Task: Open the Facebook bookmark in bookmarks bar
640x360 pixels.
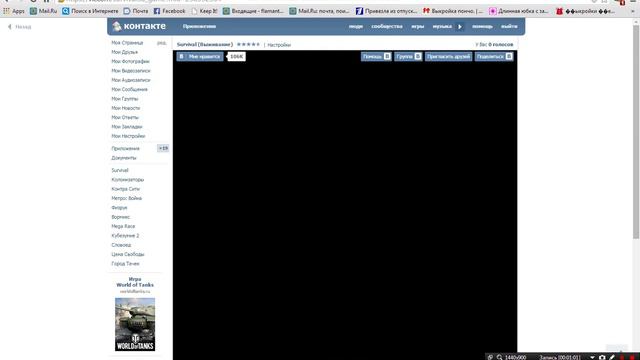Action: (x=169, y=11)
